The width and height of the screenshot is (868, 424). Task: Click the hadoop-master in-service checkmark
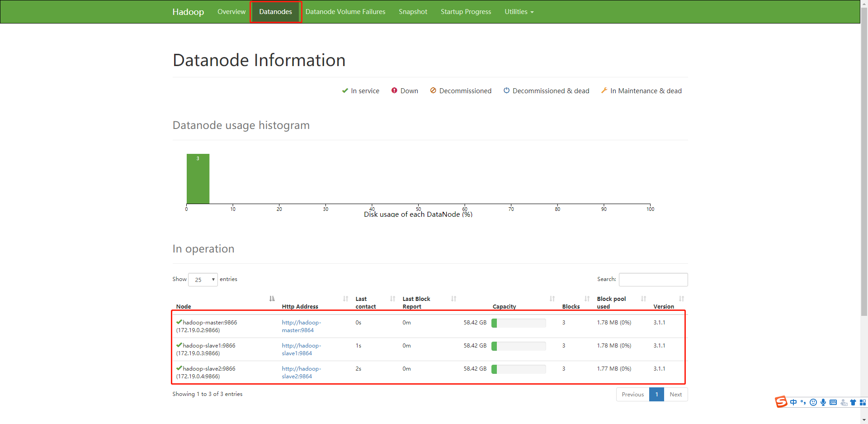pyautogui.click(x=179, y=322)
